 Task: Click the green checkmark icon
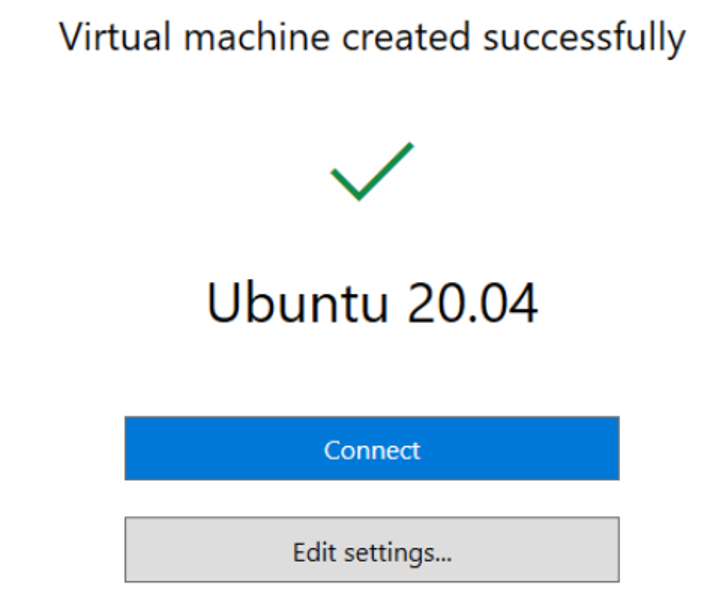[x=371, y=172]
